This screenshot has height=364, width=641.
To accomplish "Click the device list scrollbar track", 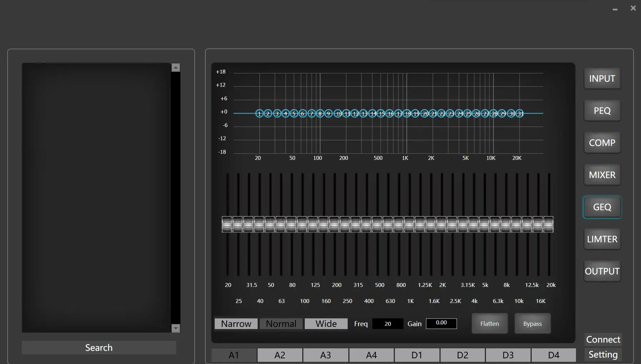I will (x=176, y=198).
